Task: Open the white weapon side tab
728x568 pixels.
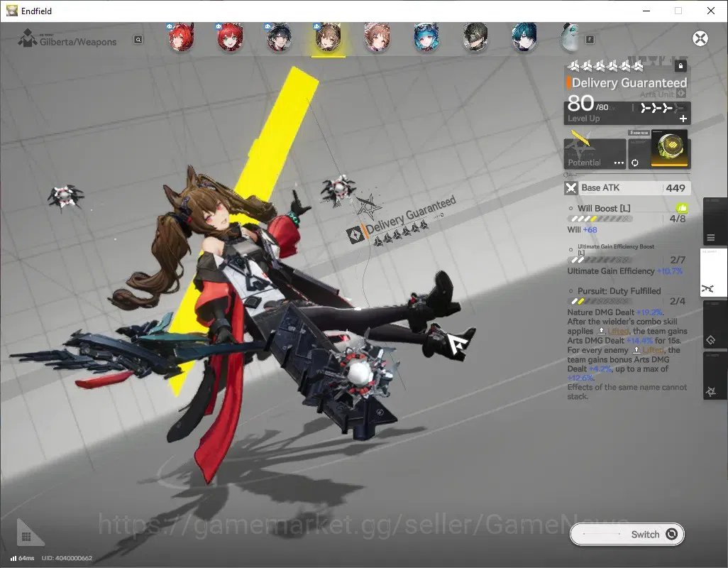Action: pyautogui.click(x=714, y=273)
